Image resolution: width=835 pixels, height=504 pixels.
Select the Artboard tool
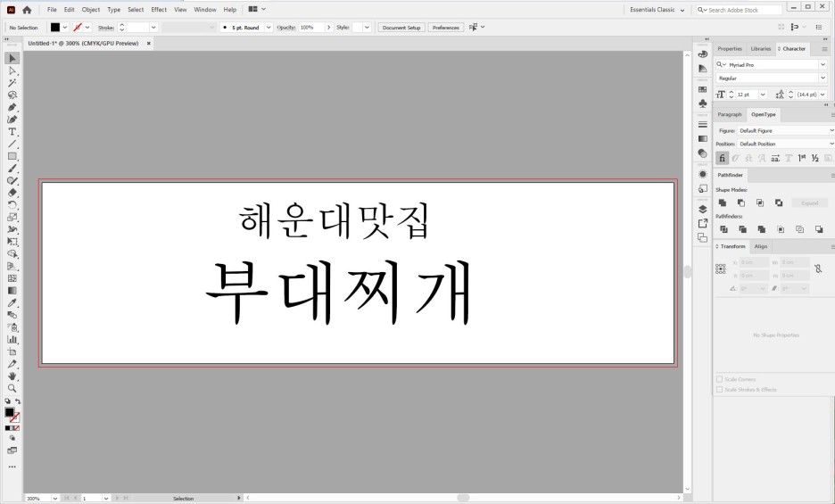(12, 351)
